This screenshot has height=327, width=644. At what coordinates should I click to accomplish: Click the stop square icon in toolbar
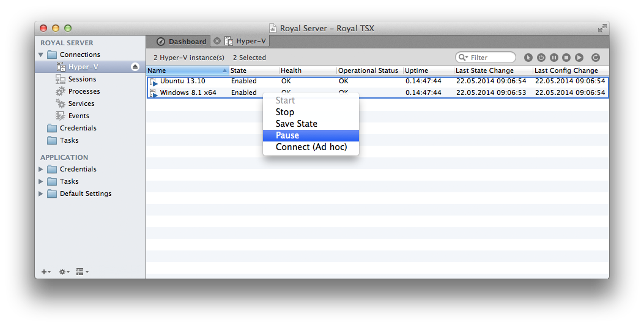click(566, 58)
